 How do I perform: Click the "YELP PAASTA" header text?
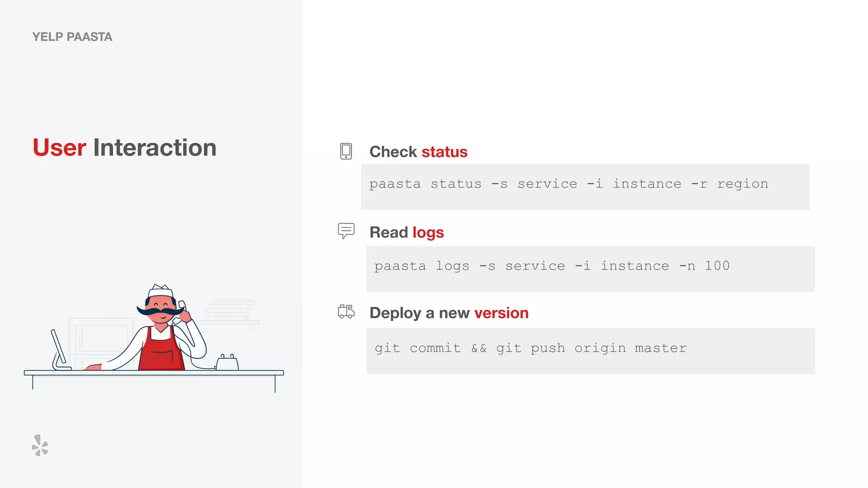pos(72,37)
